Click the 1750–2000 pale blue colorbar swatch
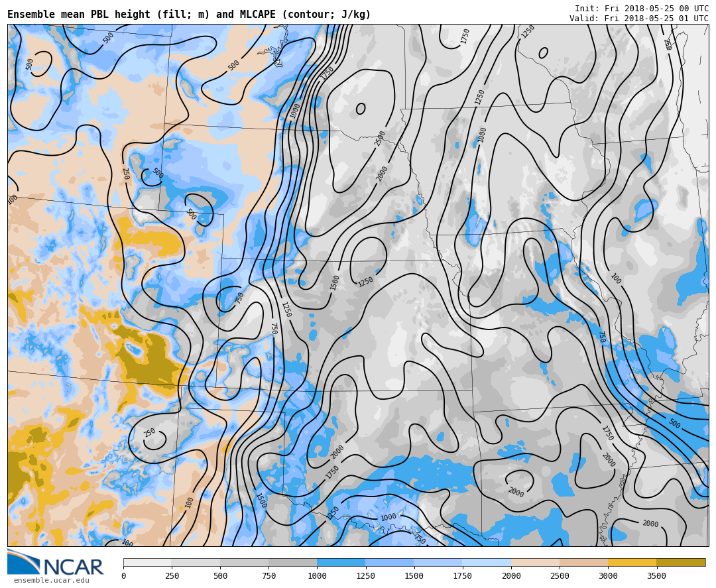 (487, 562)
